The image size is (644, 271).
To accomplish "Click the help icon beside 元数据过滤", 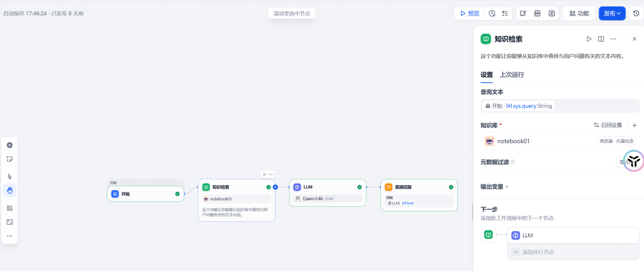I will (x=513, y=162).
